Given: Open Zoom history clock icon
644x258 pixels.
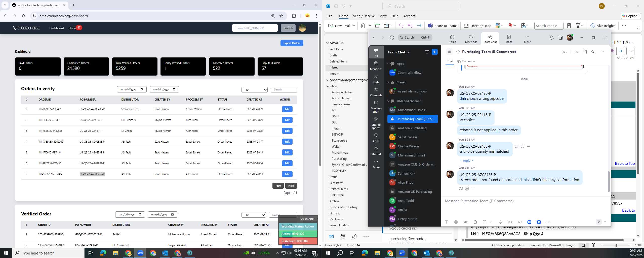Looking at the screenshot, I should point(392,38).
